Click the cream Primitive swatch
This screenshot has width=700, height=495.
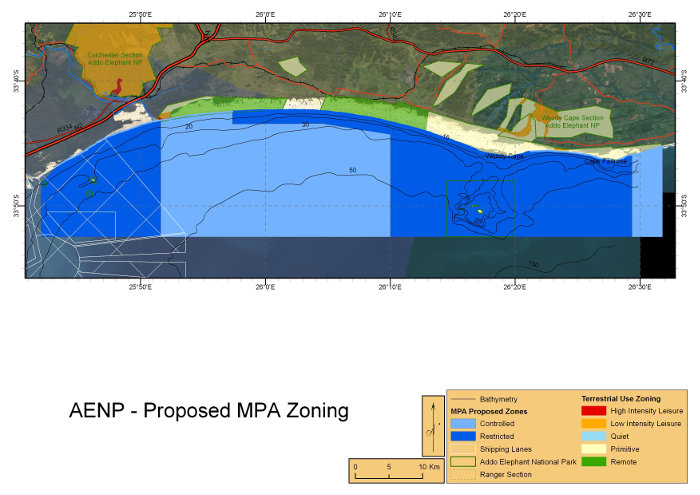click(x=594, y=449)
